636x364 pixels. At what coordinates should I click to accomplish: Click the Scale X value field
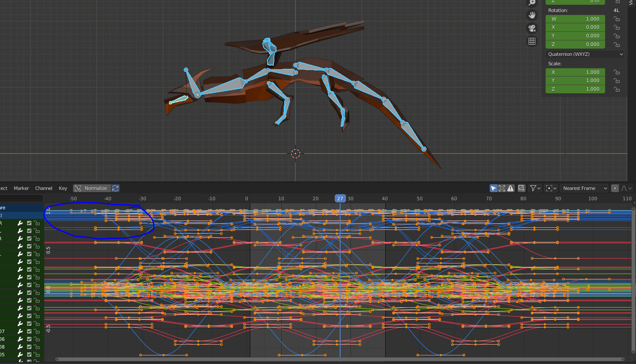[x=575, y=72]
